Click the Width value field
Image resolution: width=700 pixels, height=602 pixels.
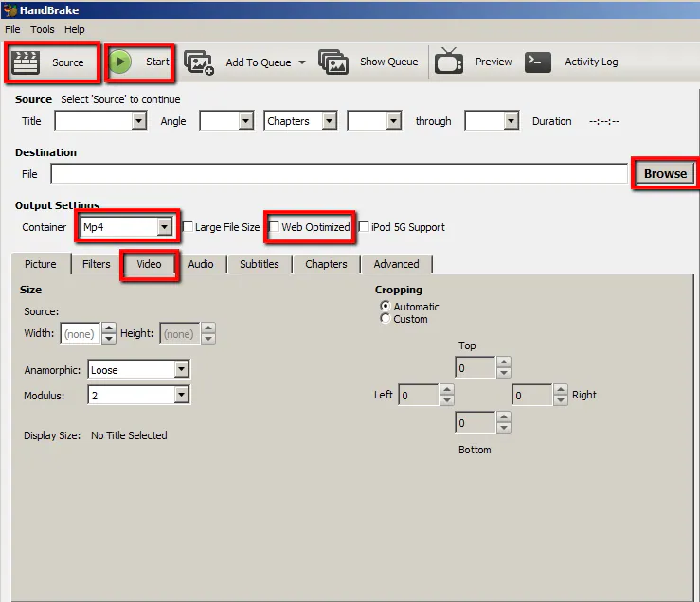tap(81, 334)
